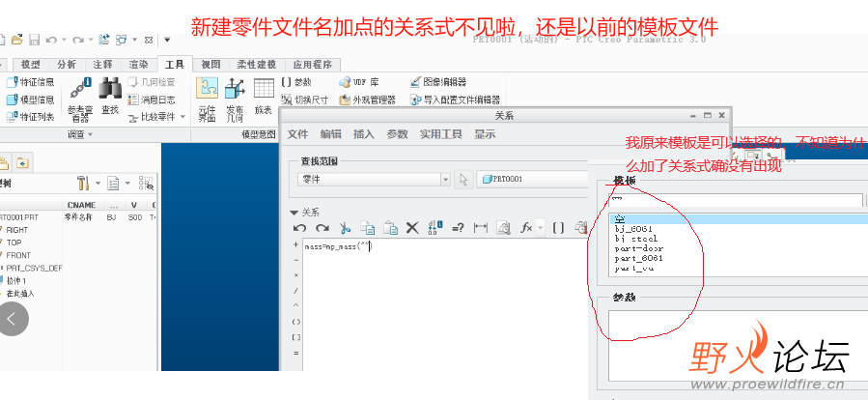
Task: Undo via the quick access toolbar arrow
Action: click(51, 40)
